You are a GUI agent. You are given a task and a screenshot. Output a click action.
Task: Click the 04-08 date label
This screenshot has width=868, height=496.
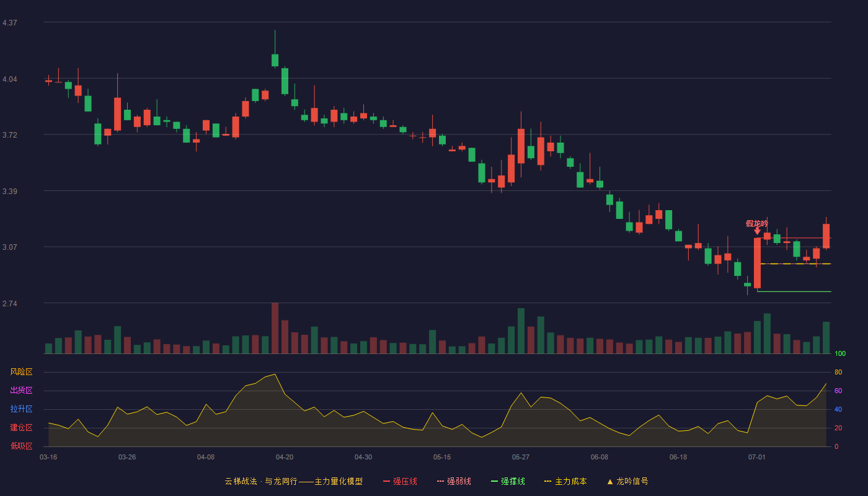tap(206, 457)
